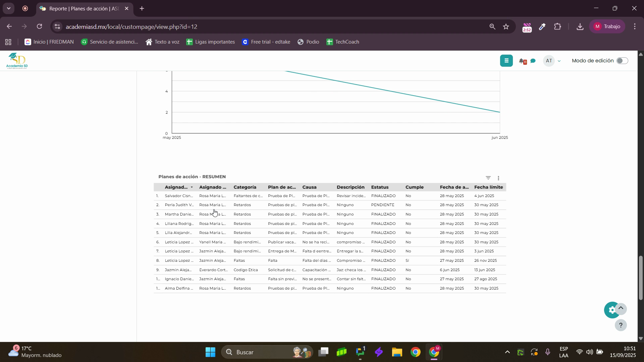644x362 pixels.
Task: Bookmark this page with the star icon
Action: pyautogui.click(x=506, y=27)
